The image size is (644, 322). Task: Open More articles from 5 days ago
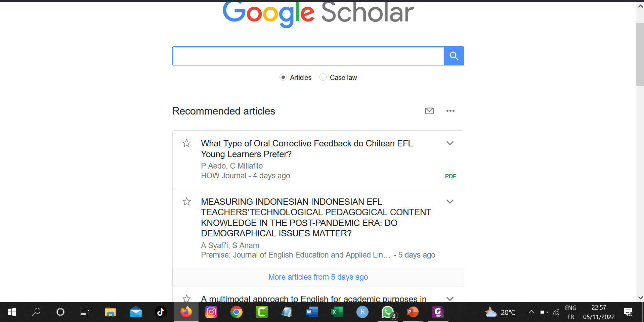[x=318, y=277]
